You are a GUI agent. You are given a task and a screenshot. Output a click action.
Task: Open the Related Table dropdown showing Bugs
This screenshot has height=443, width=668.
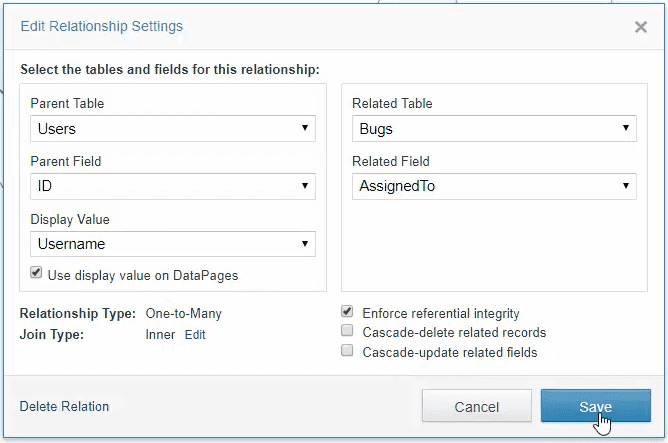(494, 129)
